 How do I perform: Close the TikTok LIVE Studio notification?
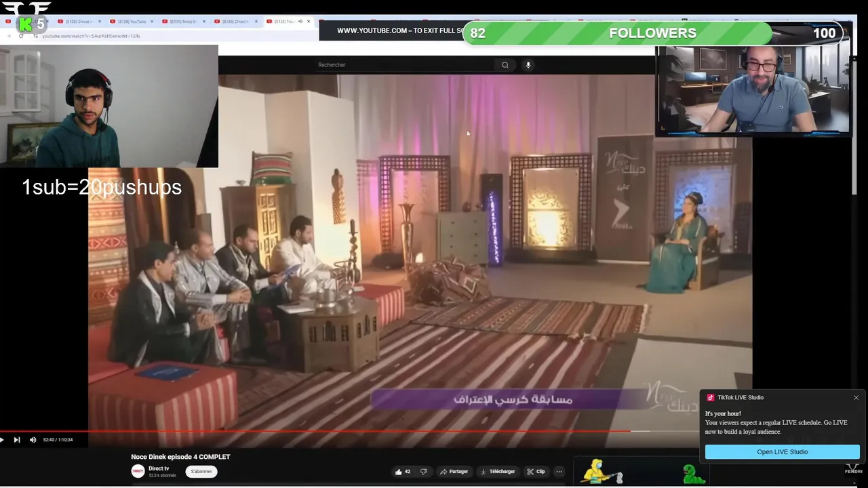click(x=856, y=398)
